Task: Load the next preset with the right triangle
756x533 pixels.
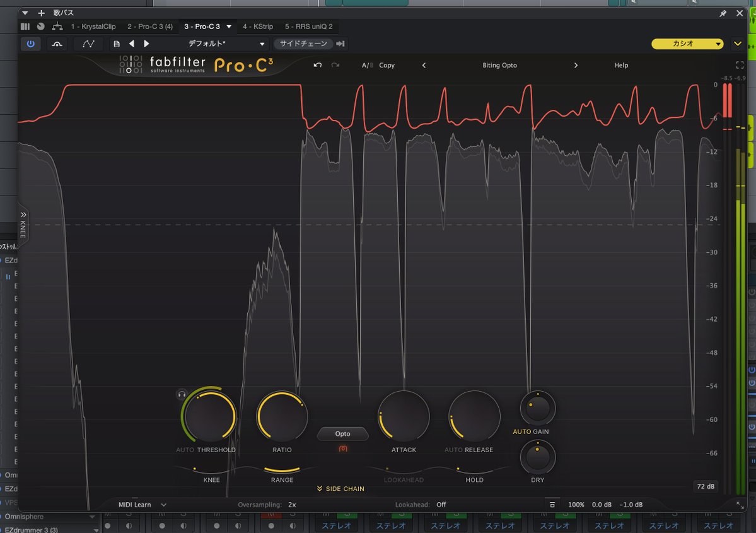Action: (146, 44)
